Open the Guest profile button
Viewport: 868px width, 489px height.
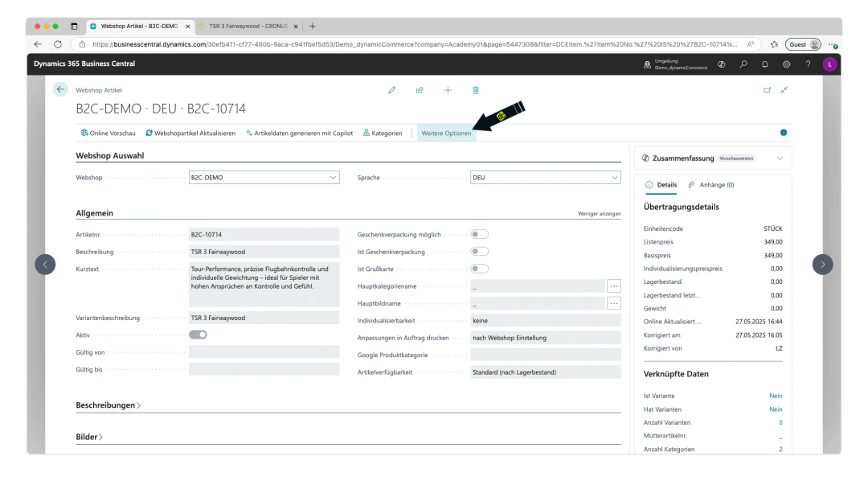[x=803, y=44]
